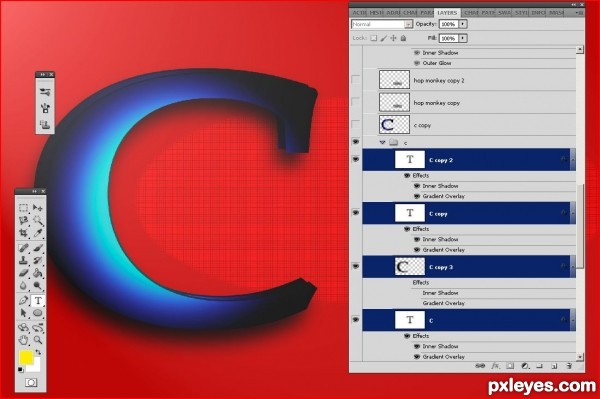Toggle Effects visibility under C copy 2
The image size is (600, 399).
point(407,176)
